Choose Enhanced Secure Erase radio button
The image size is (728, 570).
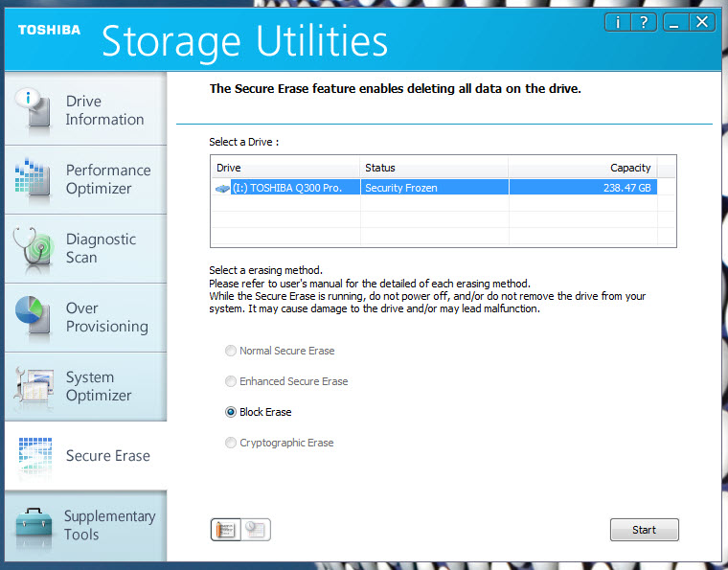(231, 381)
